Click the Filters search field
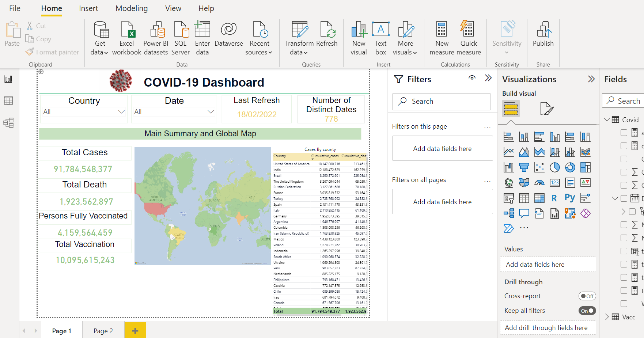The height and width of the screenshot is (338, 644). [x=441, y=101]
